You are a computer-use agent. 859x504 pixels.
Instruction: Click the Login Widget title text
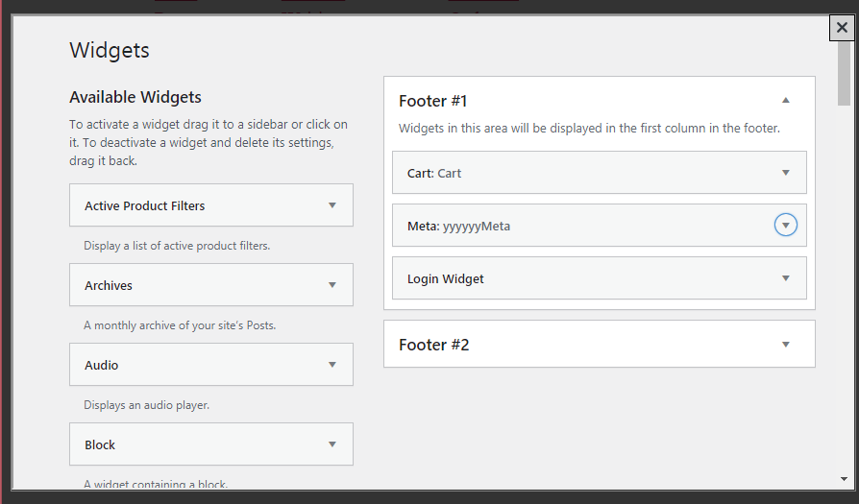(x=445, y=278)
